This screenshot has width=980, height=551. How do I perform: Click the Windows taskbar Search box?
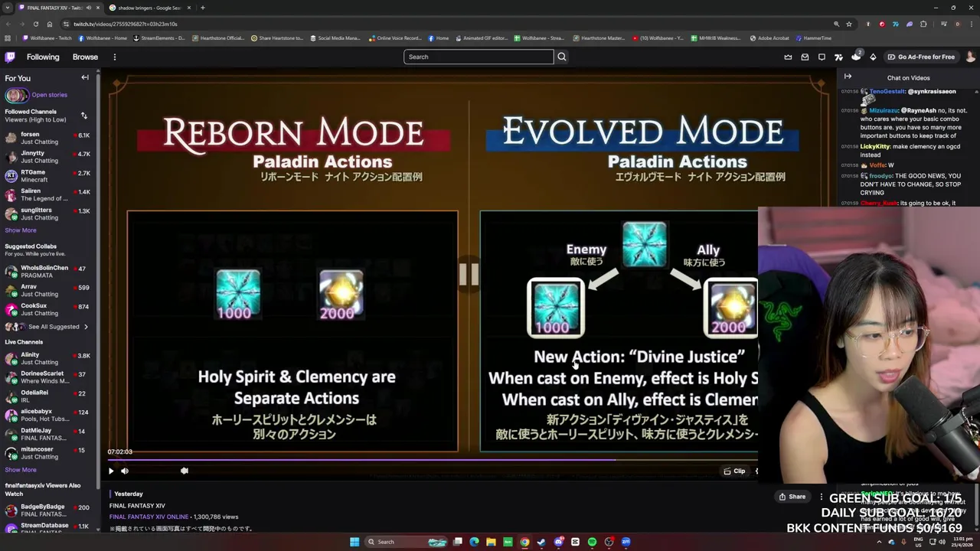click(406, 542)
